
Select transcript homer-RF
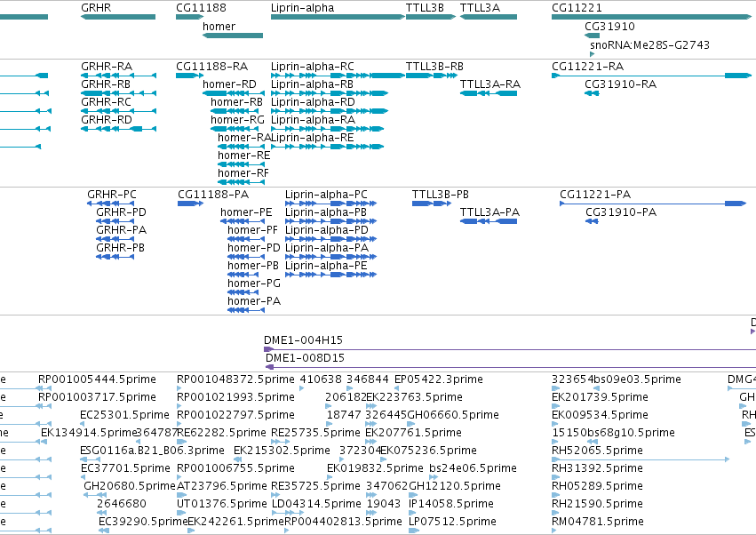[x=241, y=182]
